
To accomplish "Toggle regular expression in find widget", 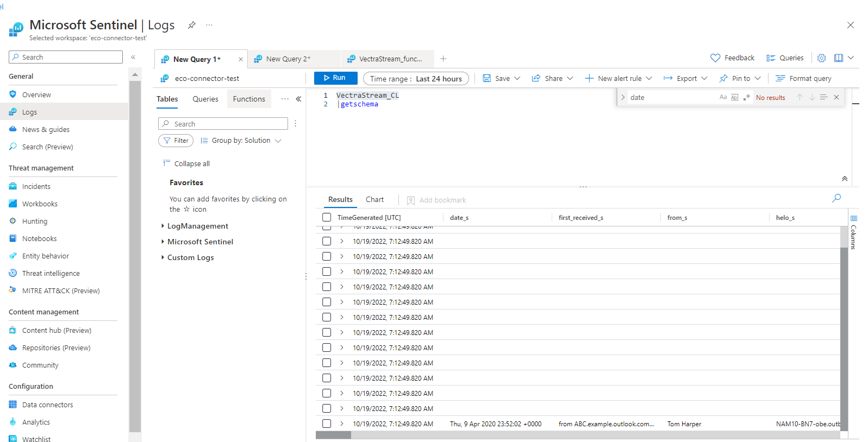I will click(x=747, y=97).
